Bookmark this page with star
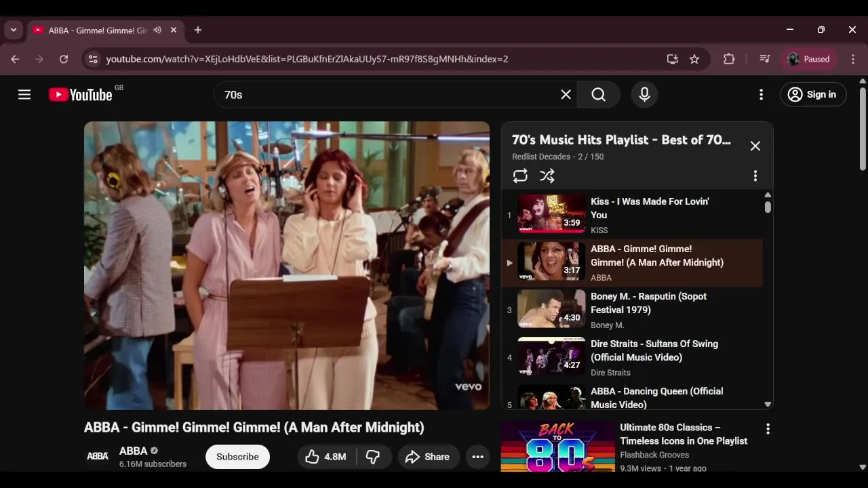Image resolution: width=868 pixels, height=488 pixels. pyautogui.click(x=694, y=59)
